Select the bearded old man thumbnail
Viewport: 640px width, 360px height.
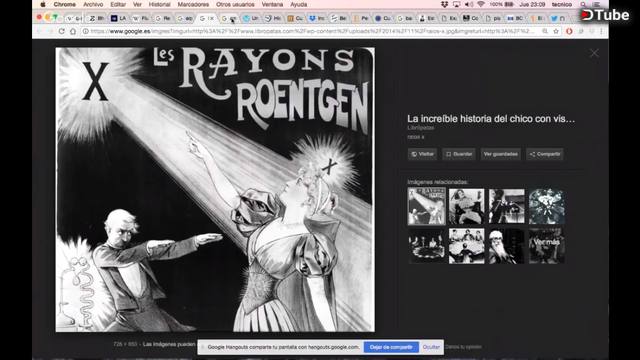(x=507, y=246)
